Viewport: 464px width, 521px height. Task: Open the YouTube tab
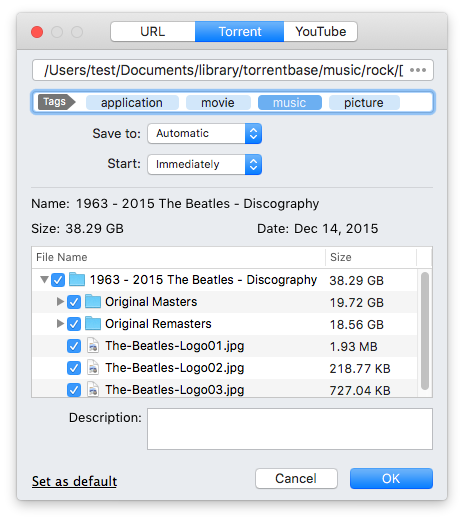coord(320,32)
